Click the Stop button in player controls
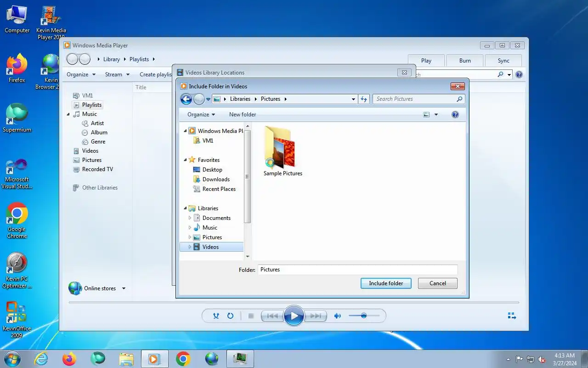The image size is (588, 368). click(251, 316)
